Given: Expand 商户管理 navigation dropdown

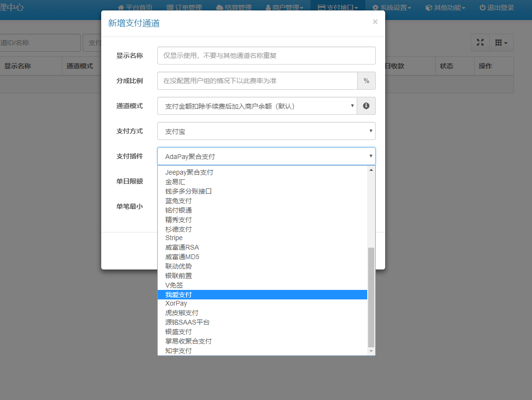Looking at the screenshot, I should [285, 8].
